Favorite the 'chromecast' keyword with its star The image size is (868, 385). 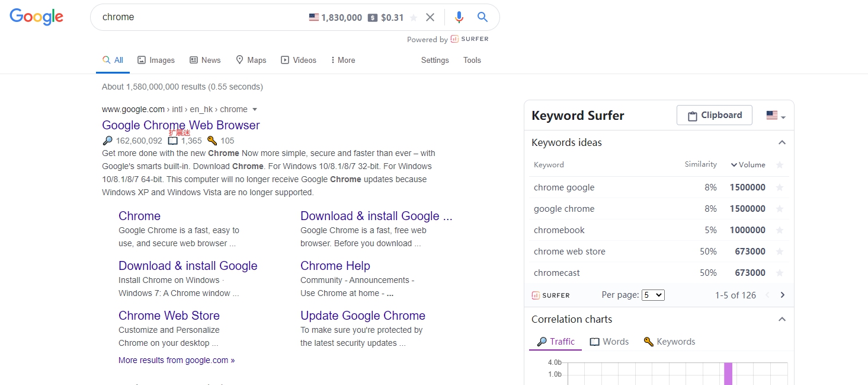coord(780,272)
